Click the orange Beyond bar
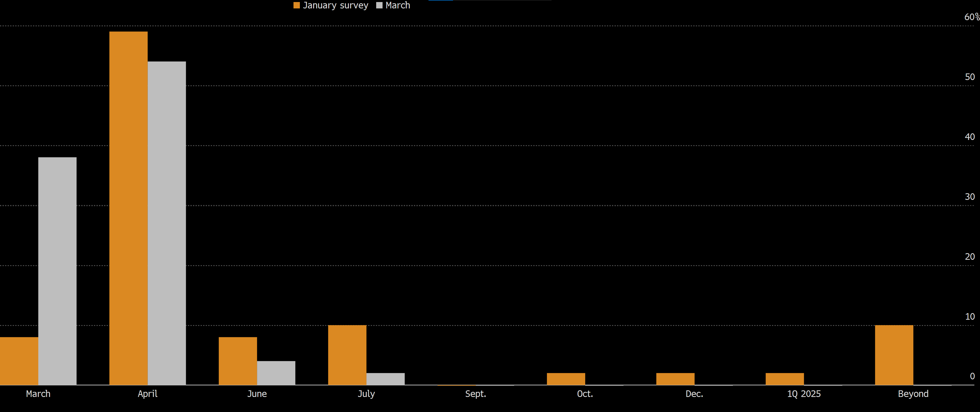980x412 pixels. coord(894,355)
